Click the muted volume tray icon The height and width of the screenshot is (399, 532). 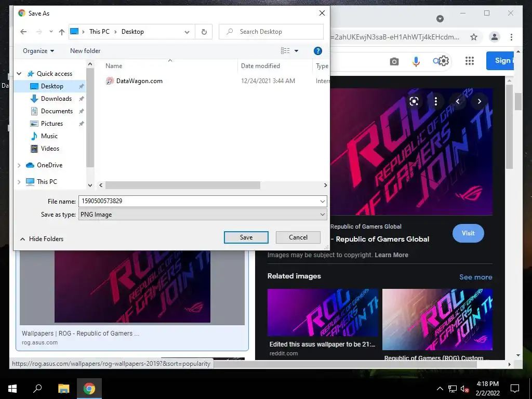(464, 389)
